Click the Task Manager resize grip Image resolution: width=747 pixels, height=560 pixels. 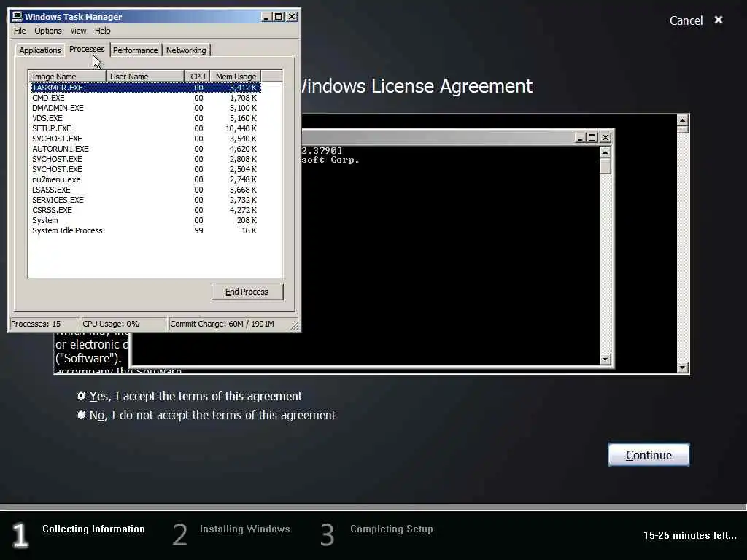[295, 326]
